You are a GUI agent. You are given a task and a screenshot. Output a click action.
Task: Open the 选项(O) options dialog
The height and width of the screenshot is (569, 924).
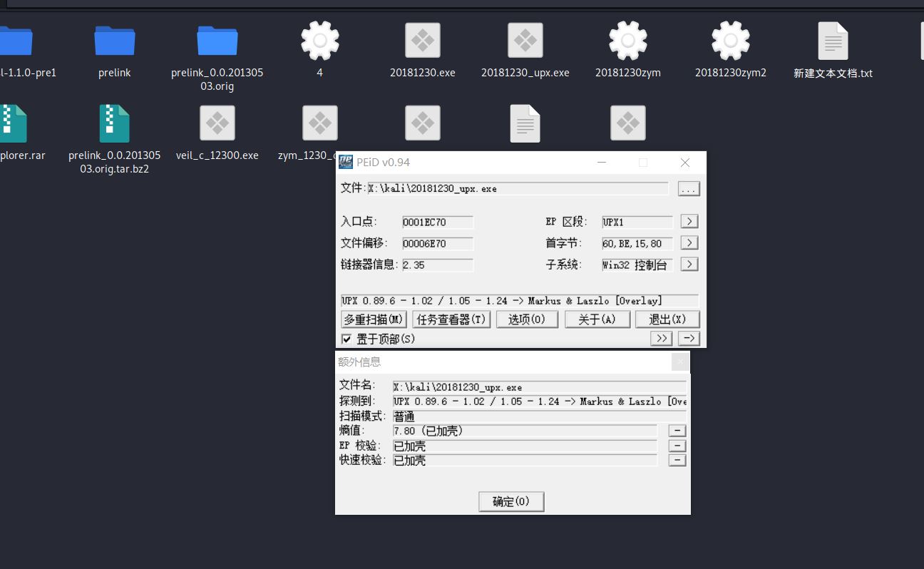(x=527, y=319)
